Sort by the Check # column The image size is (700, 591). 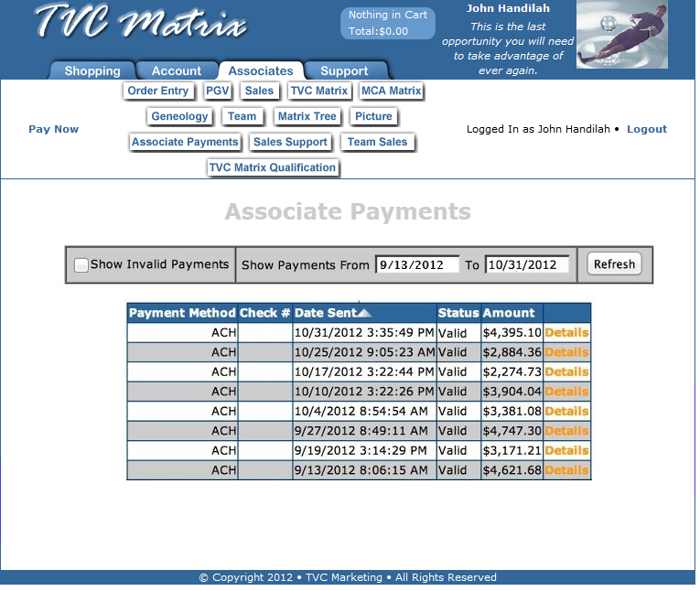[x=265, y=313]
